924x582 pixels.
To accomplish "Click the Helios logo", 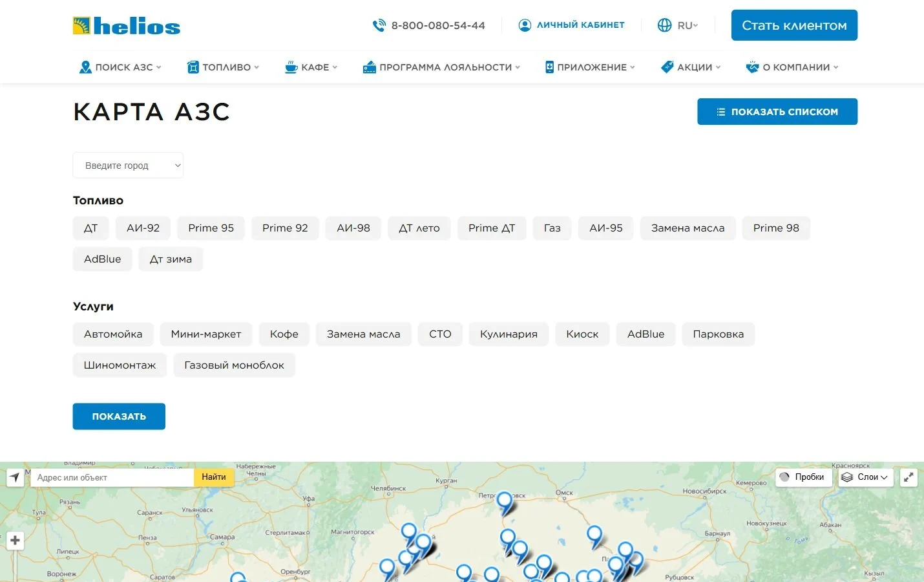I will pyautogui.click(x=127, y=26).
